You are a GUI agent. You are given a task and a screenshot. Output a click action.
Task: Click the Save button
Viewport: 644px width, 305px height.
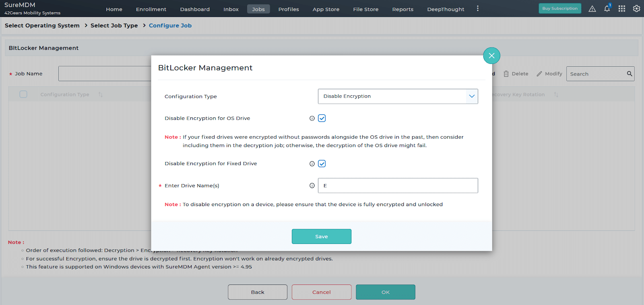click(x=322, y=236)
